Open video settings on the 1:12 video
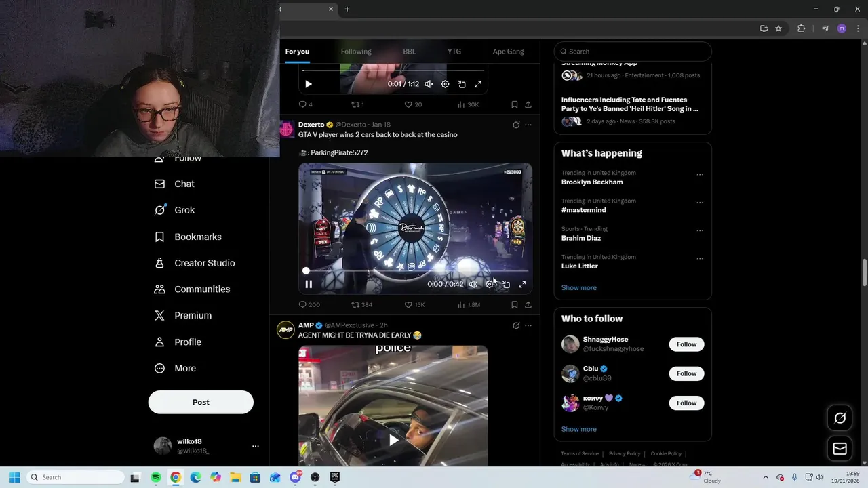 tap(446, 84)
